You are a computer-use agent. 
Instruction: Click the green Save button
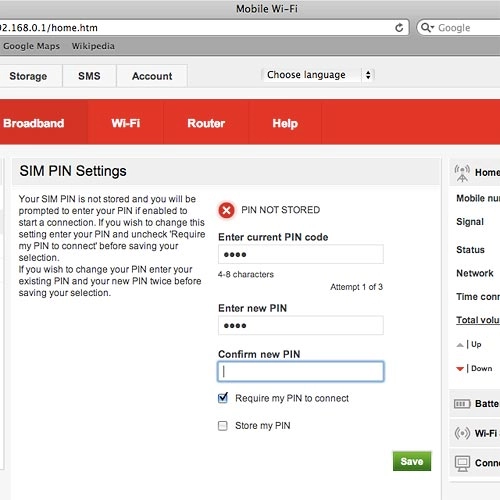[412, 461]
